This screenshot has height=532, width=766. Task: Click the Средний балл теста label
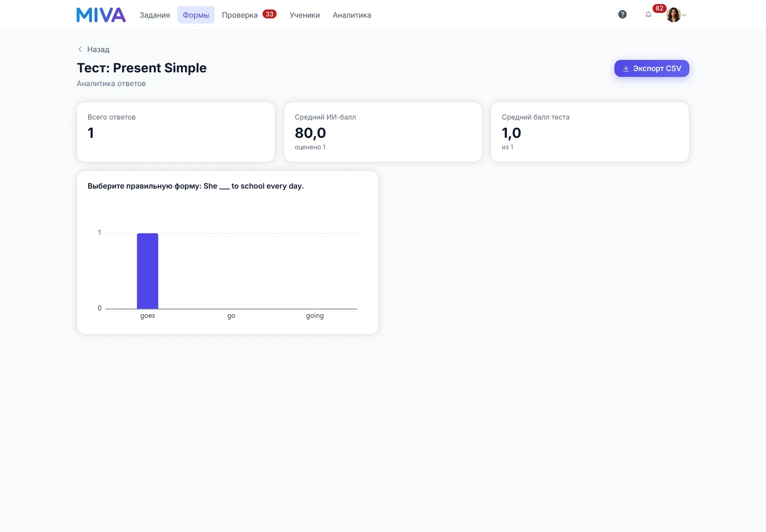click(535, 117)
